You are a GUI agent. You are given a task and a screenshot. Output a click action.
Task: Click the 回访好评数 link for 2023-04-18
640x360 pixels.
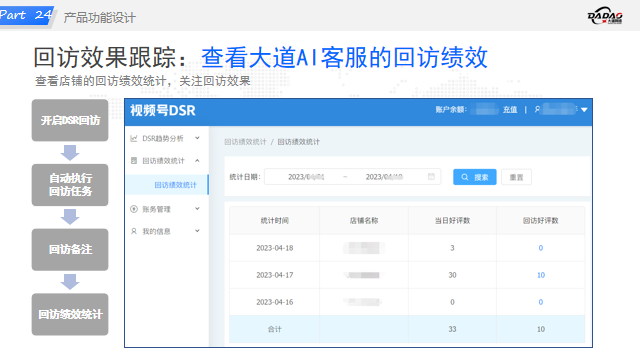tap(541, 248)
